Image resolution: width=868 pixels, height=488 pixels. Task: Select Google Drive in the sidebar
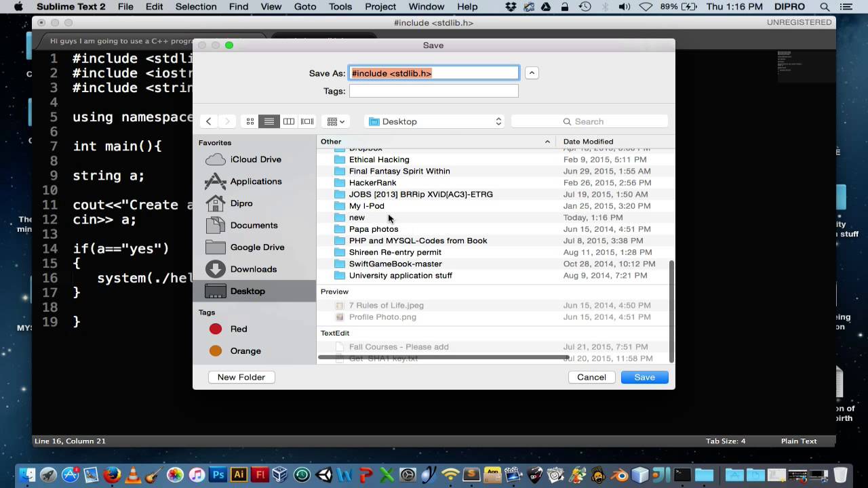click(255, 247)
